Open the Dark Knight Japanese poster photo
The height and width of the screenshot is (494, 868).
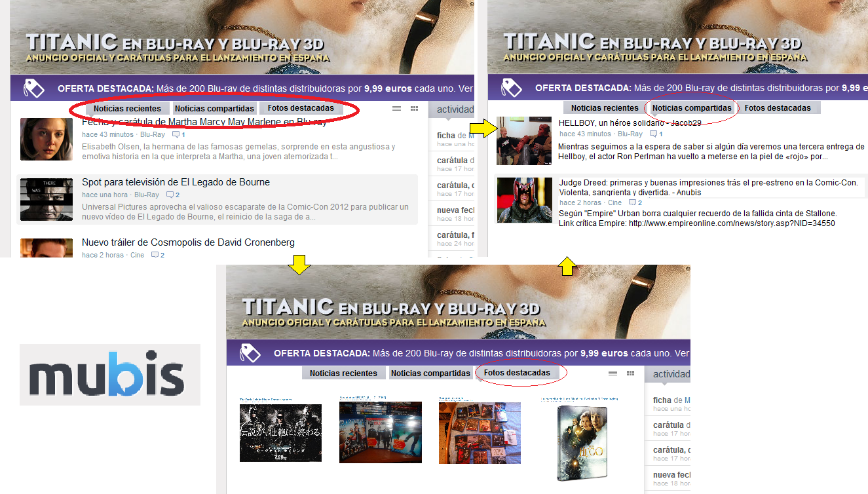tap(280, 432)
